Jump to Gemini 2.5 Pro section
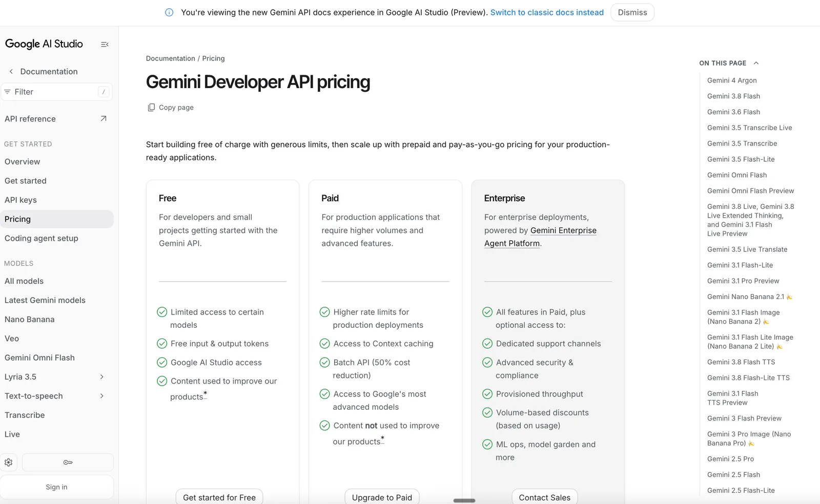Viewport: 820px width, 504px height. click(730, 459)
